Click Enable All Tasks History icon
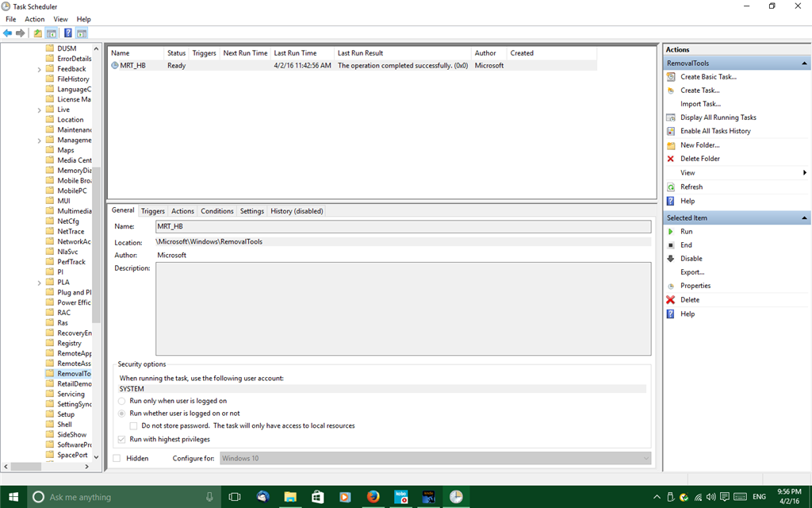 point(671,131)
